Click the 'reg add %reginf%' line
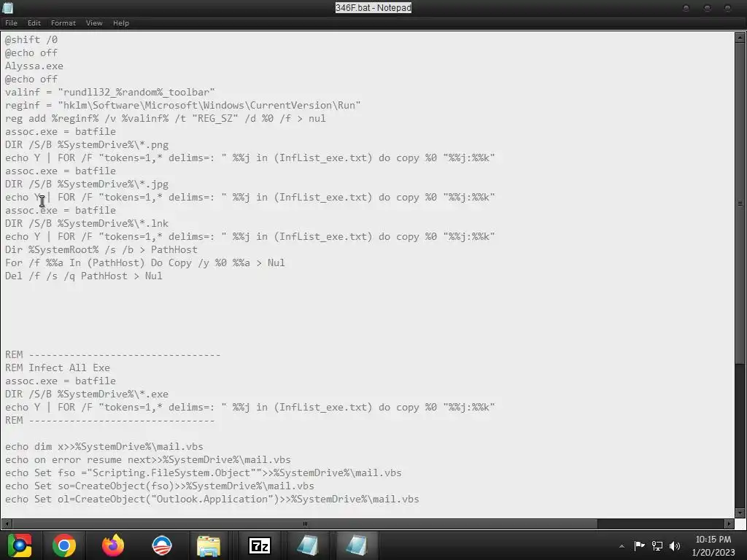747x560 pixels. [x=166, y=118]
